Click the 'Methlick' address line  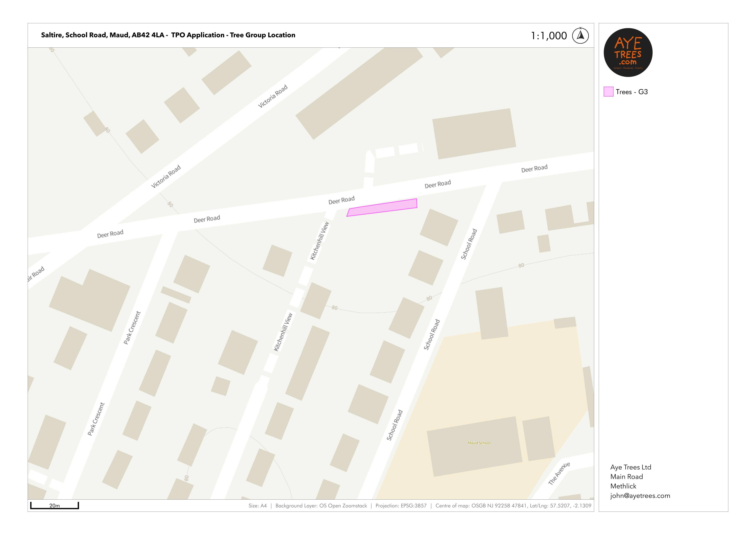(x=623, y=486)
